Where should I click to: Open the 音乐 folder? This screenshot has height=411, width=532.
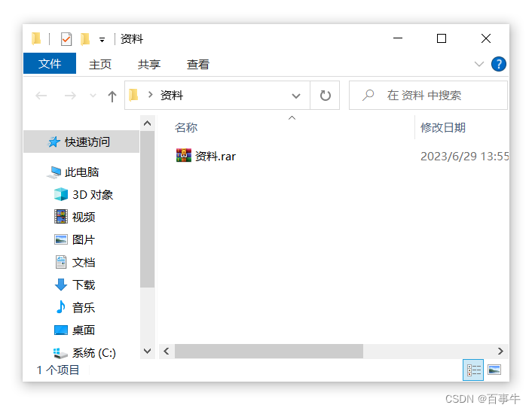84,308
